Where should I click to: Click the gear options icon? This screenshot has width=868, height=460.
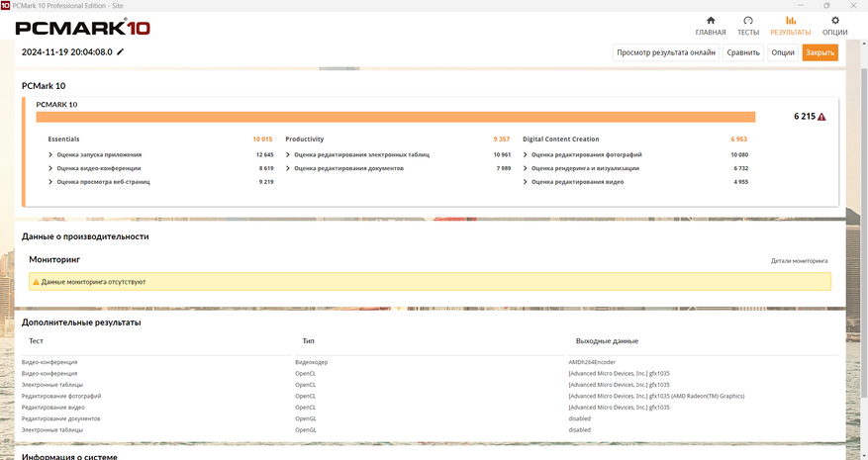(x=834, y=21)
